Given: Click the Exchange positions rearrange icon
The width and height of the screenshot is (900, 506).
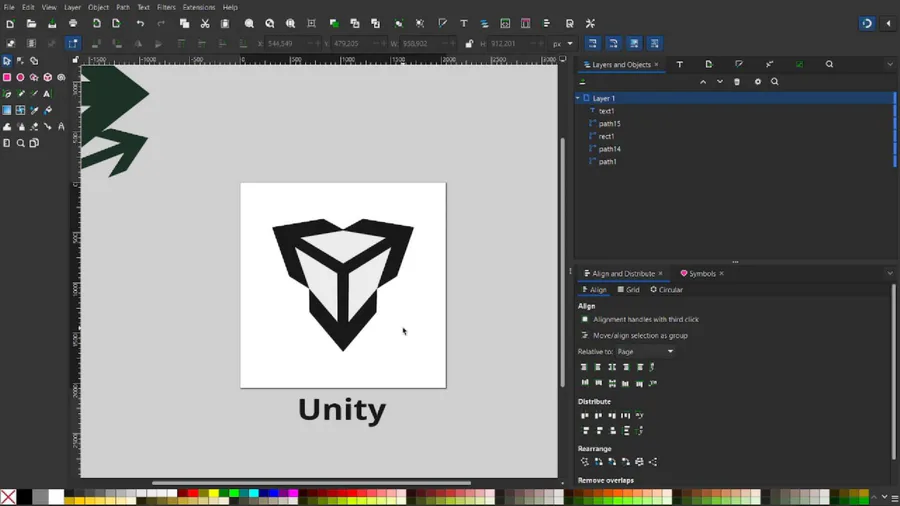Looking at the screenshot, I should click(x=598, y=462).
